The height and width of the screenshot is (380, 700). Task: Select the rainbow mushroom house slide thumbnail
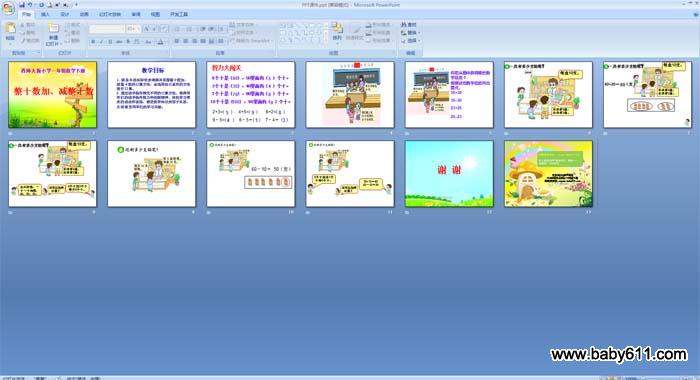(x=548, y=174)
